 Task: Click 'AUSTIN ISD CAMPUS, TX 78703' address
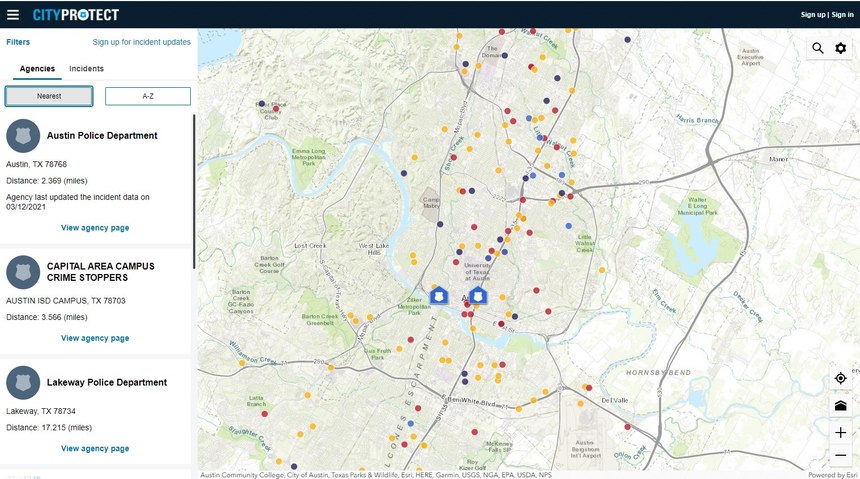66,301
